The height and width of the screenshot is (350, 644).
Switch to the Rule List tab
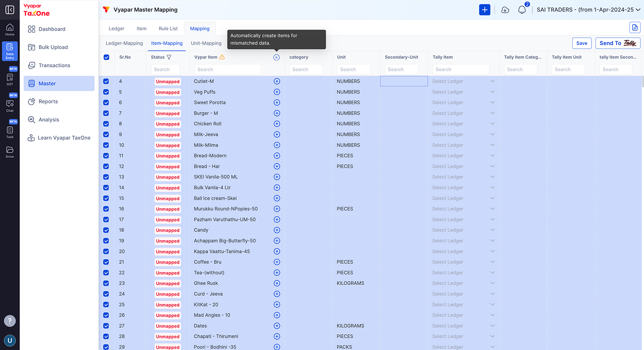[x=168, y=28]
